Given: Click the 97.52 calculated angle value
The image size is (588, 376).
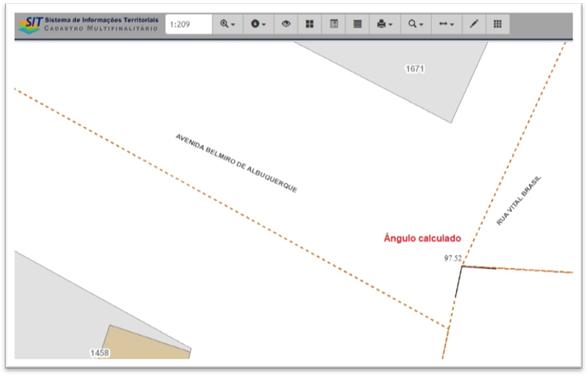Looking at the screenshot, I should coord(453,258).
